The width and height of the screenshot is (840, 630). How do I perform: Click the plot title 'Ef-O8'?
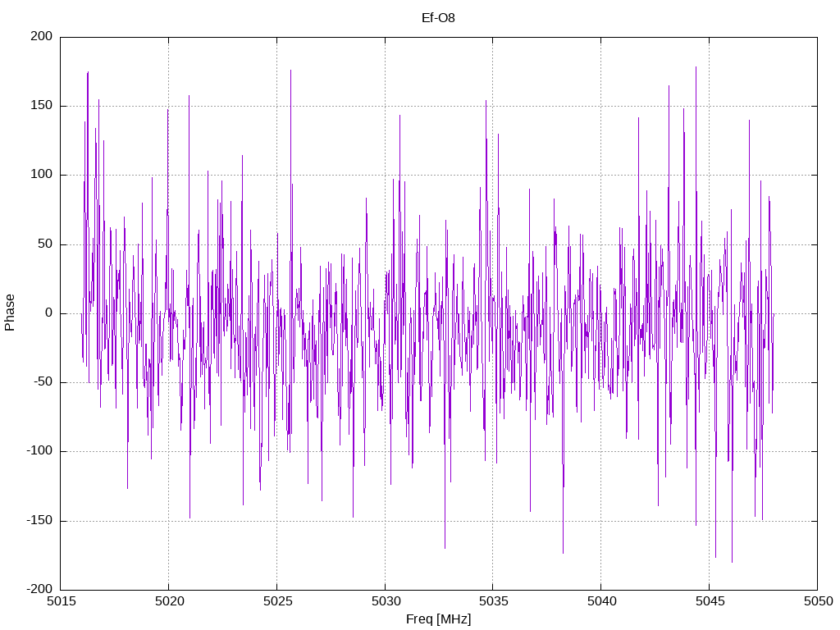[x=438, y=18]
